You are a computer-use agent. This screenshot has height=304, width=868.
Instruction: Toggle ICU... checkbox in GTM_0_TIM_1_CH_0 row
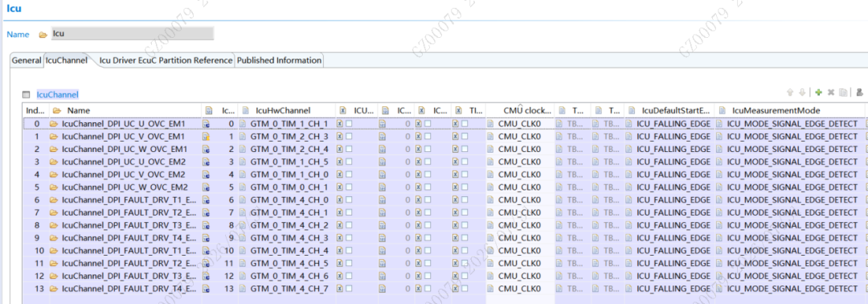pos(349,175)
